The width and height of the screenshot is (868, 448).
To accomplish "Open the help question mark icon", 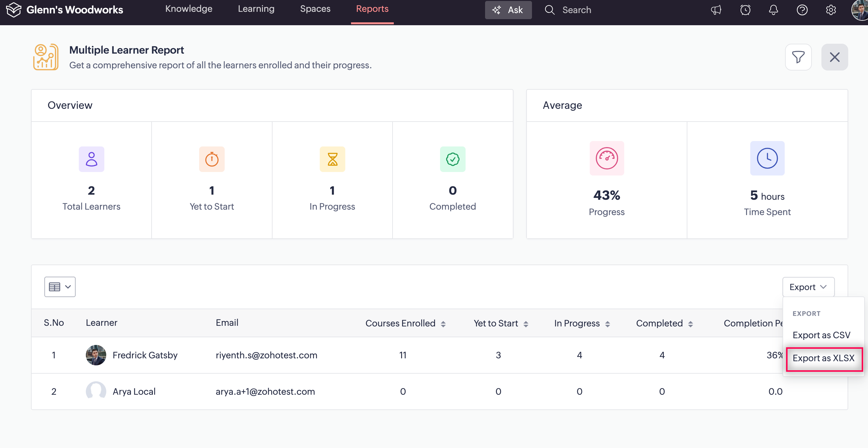I will tap(802, 10).
